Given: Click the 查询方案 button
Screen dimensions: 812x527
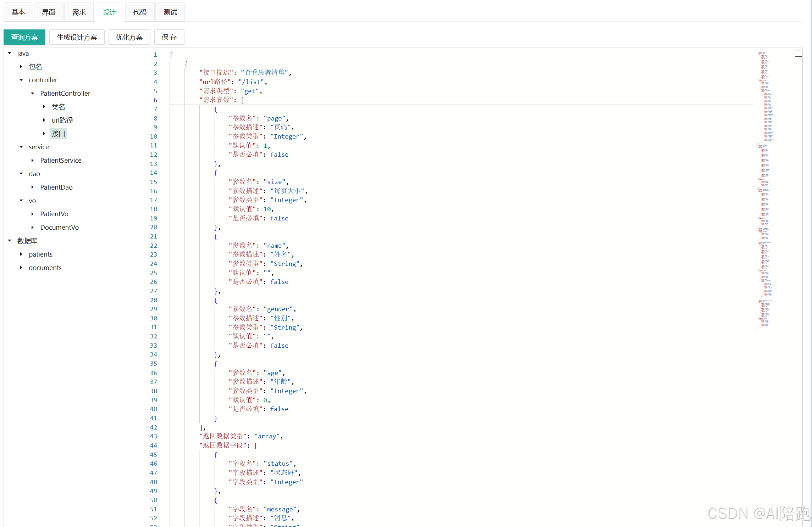Looking at the screenshot, I should tap(24, 37).
